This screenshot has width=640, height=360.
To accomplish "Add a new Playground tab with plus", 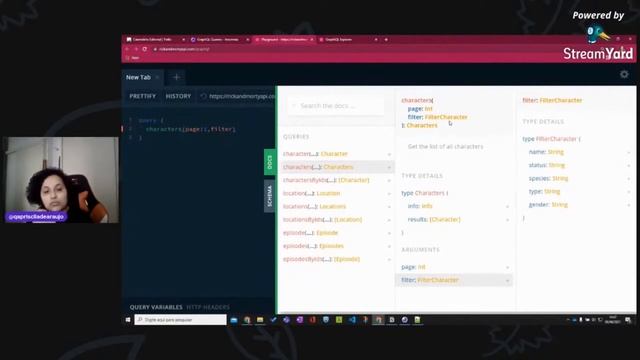I will point(176,77).
